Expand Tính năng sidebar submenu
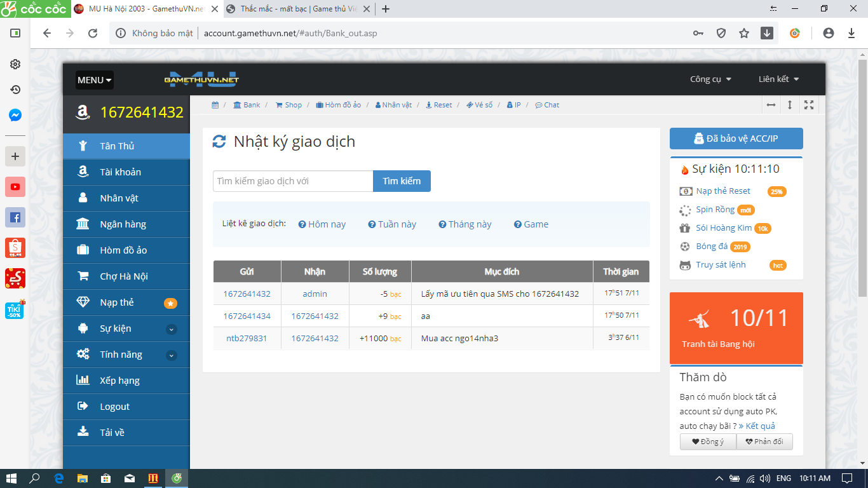This screenshot has width=868, height=488. pyautogui.click(x=172, y=355)
